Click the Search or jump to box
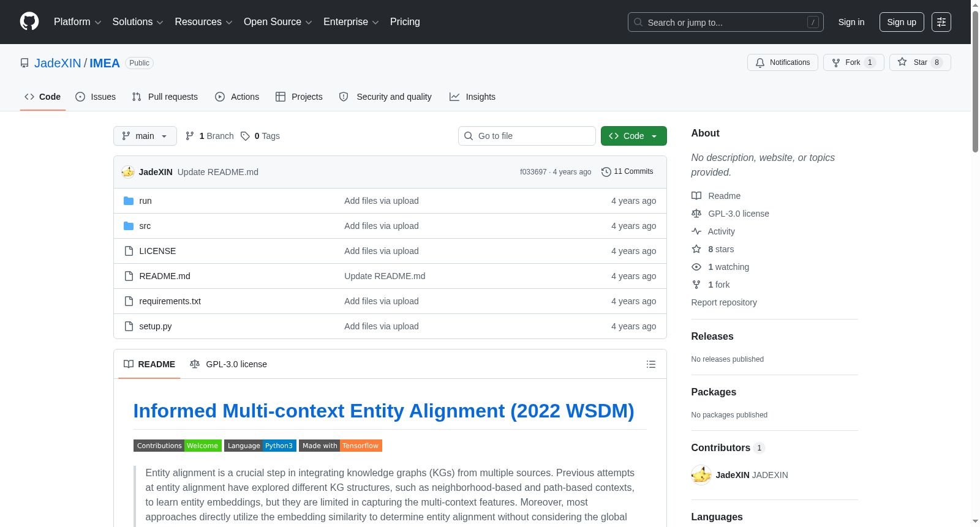 (726, 22)
